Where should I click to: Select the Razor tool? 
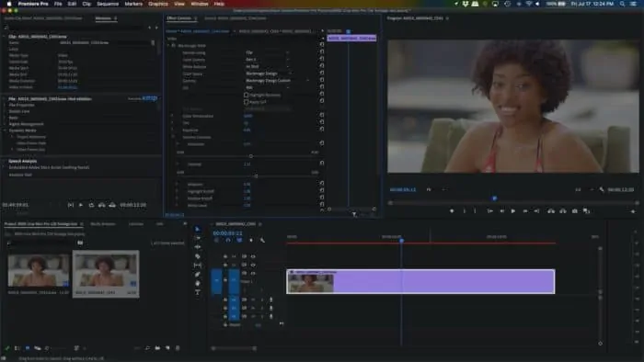pyautogui.click(x=198, y=256)
